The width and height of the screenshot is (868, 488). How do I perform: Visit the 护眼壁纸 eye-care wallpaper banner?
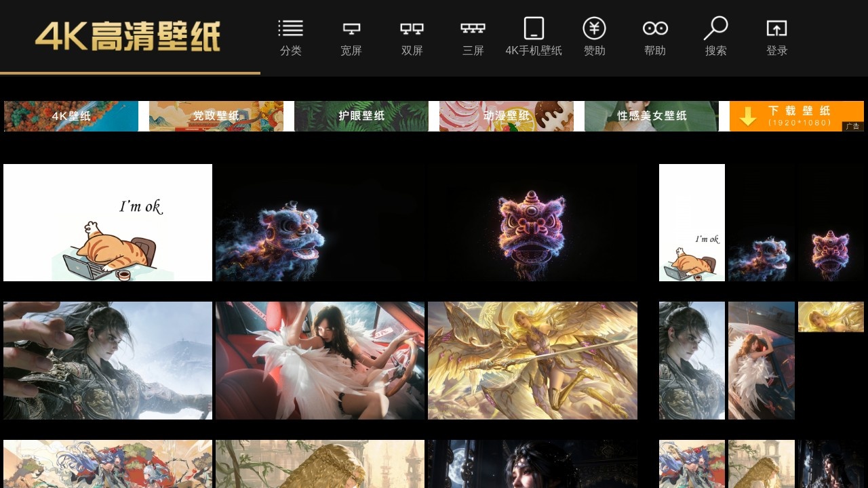click(x=361, y=116)
